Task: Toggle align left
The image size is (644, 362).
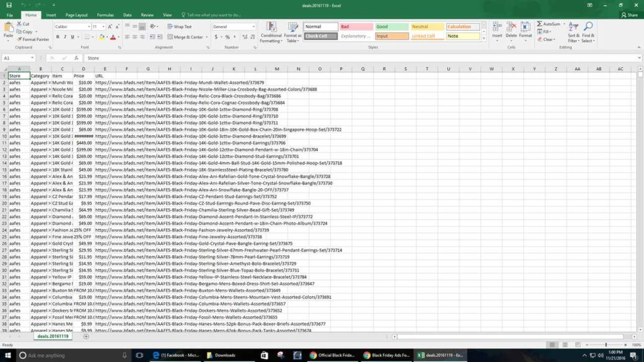Action: click(x=127, y=37)
